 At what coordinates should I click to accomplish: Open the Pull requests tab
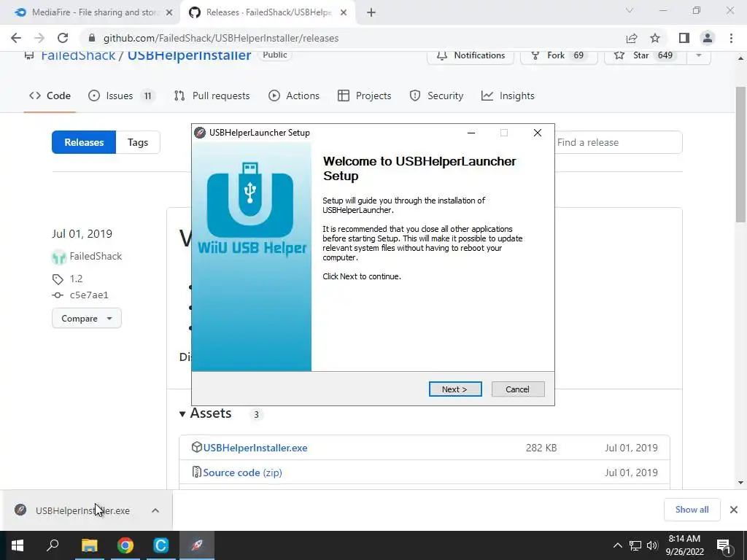pos(212,96)
